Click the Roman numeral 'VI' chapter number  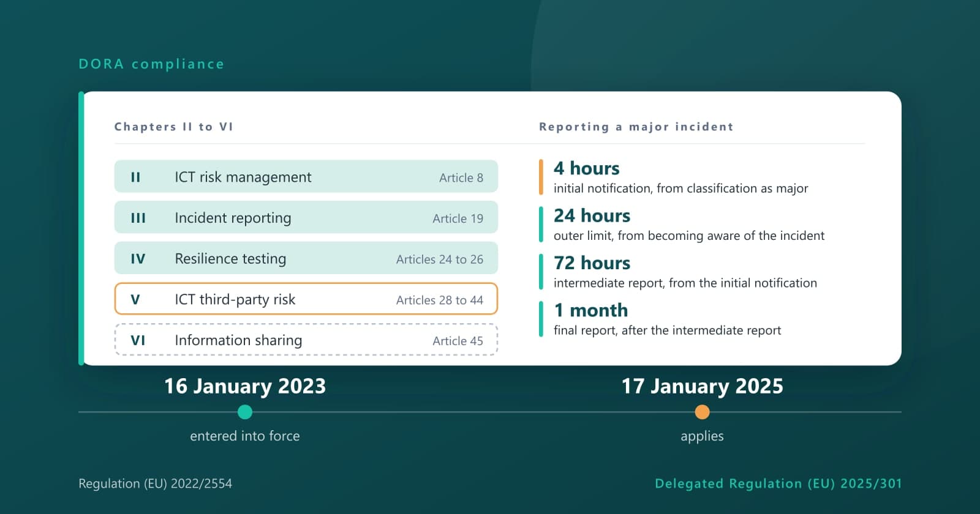138,341
